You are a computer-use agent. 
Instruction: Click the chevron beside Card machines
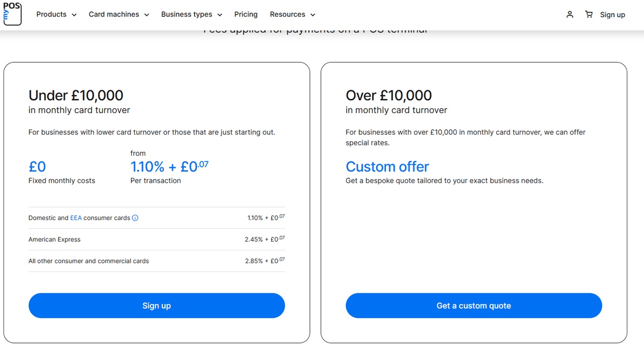(146, 15)
